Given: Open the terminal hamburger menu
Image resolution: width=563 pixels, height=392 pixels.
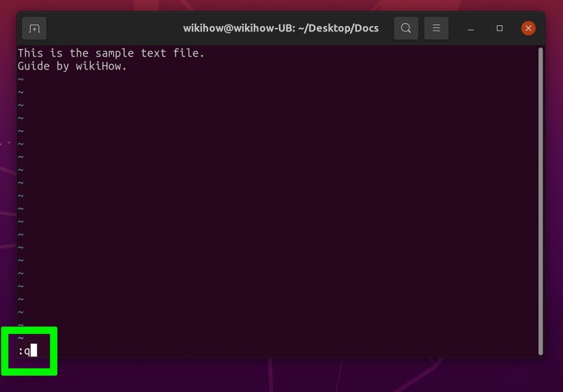Looking at the screenshot, I should pyautogui.click(x=436, y=28).
